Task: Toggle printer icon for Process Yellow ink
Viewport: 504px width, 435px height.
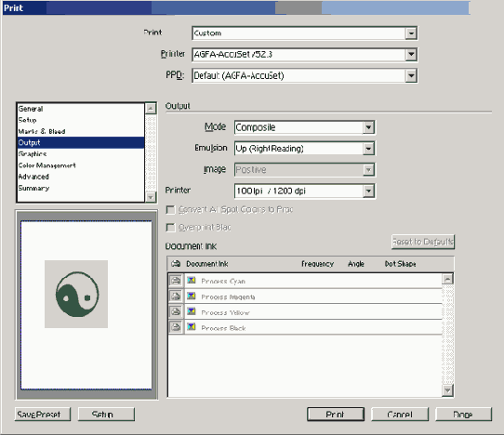Action: tap(176, 311)
